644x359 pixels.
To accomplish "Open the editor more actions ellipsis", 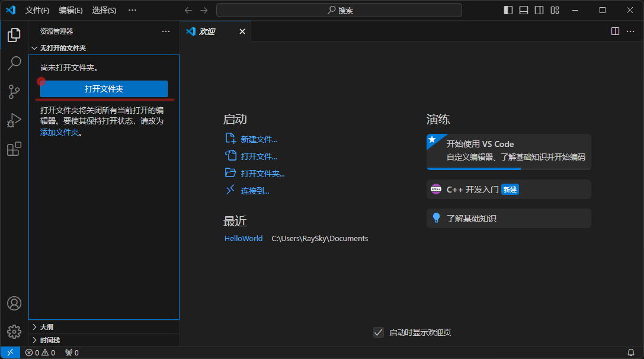I will [630, 31].
